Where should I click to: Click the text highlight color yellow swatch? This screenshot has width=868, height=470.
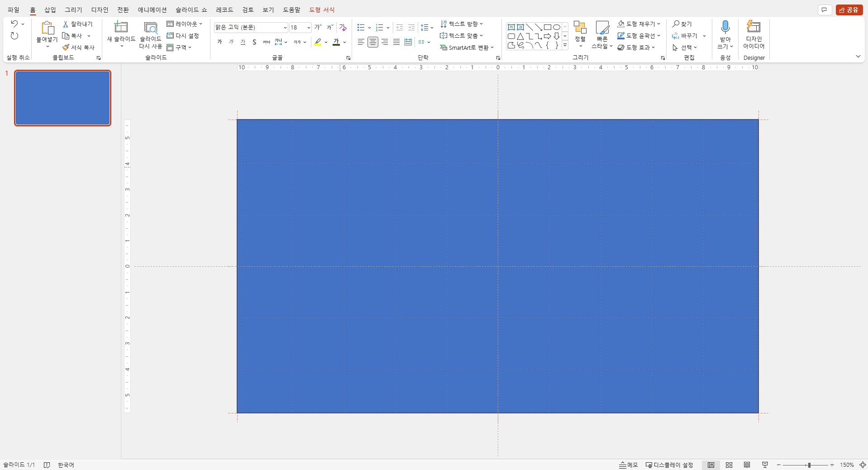click(318, 43)
